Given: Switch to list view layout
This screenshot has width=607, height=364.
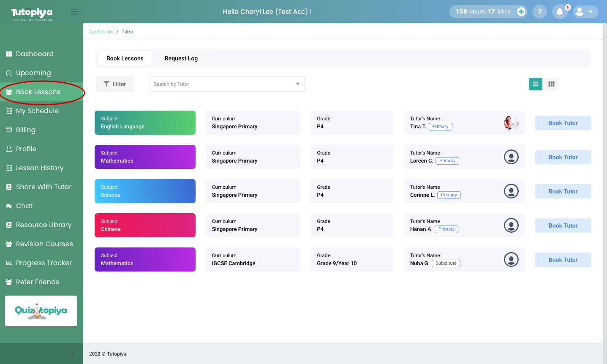Looking at the screenshot, I should (x=535, y=84).
